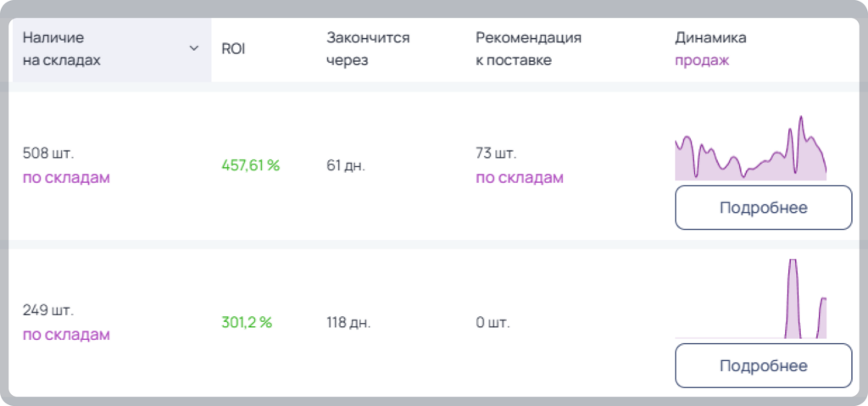Click the 508 шт. stock value
This screenshot has height=406, width=868.
coord(47,153)
